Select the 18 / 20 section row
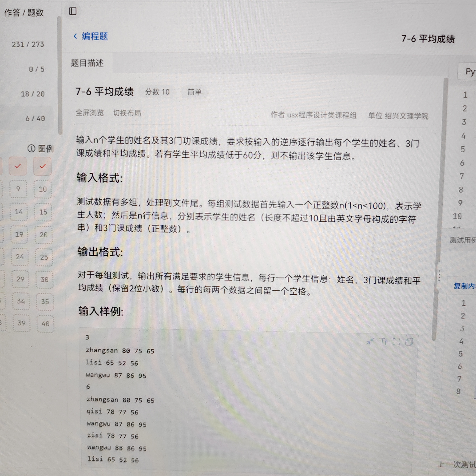This screenshot has height=476, width=476. click(27, 94)
